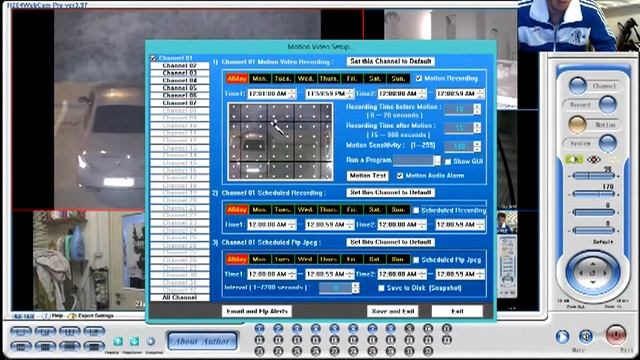
Task: Click Scheduled Ftp Jpeg Time2 end spinner
Action: [480, 274]
